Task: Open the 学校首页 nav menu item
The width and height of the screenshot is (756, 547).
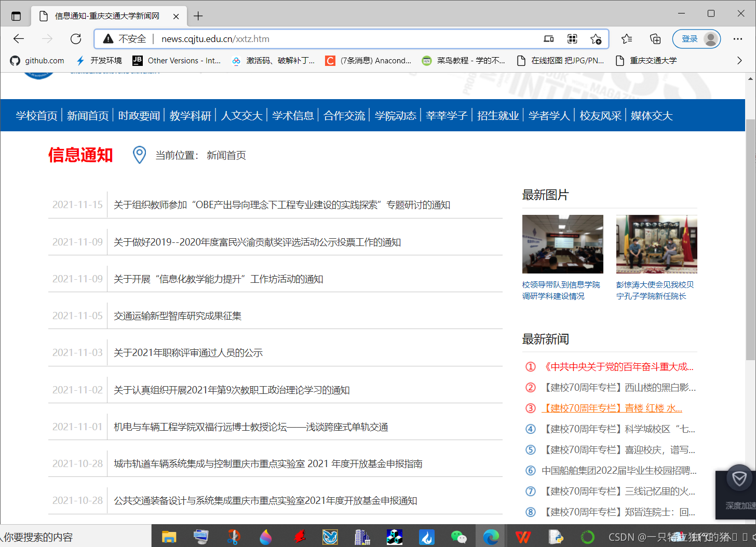Action: (36, 116)
